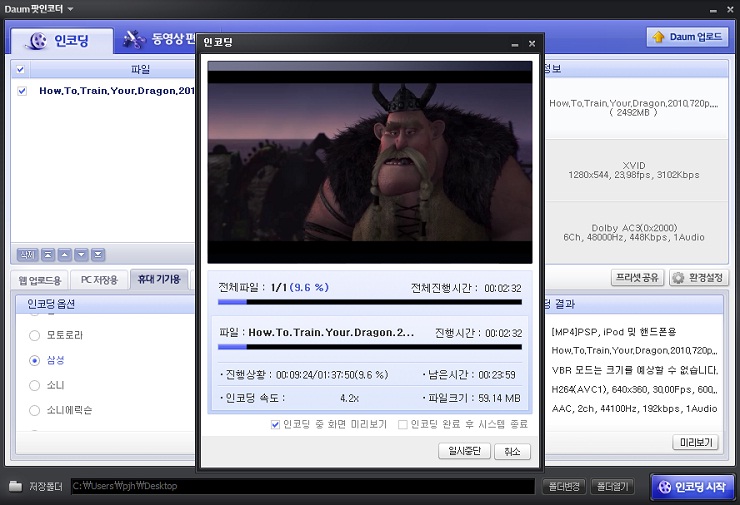Click the 폴더변경 button
This screenshot has height=505, width=740.
(564, 486)
